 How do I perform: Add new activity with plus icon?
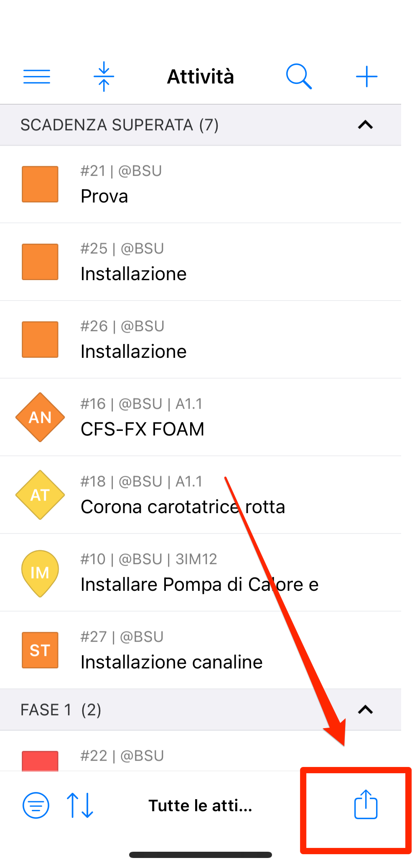click(366, 76)
